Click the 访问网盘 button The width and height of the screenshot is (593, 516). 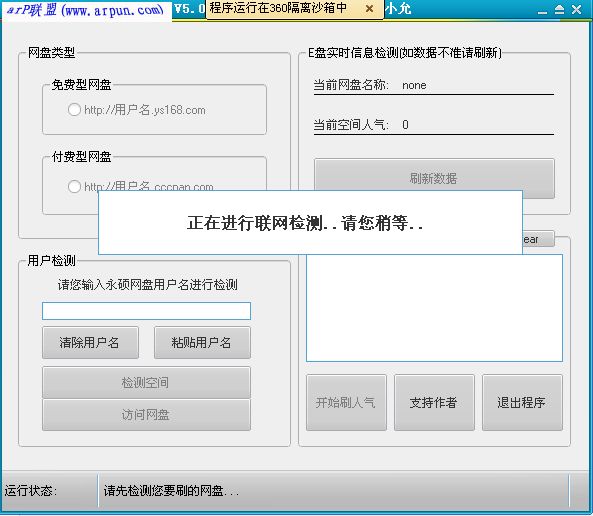(x=146, y=415)
